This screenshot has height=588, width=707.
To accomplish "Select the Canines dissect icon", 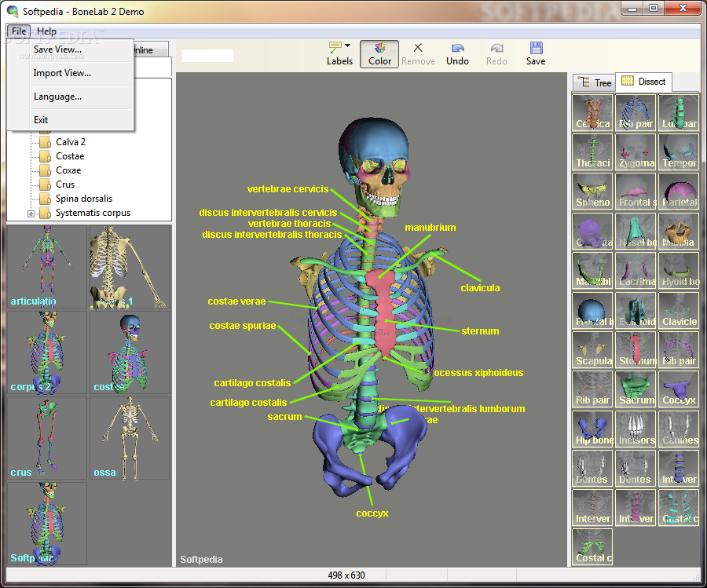I will tap(679, 429).
